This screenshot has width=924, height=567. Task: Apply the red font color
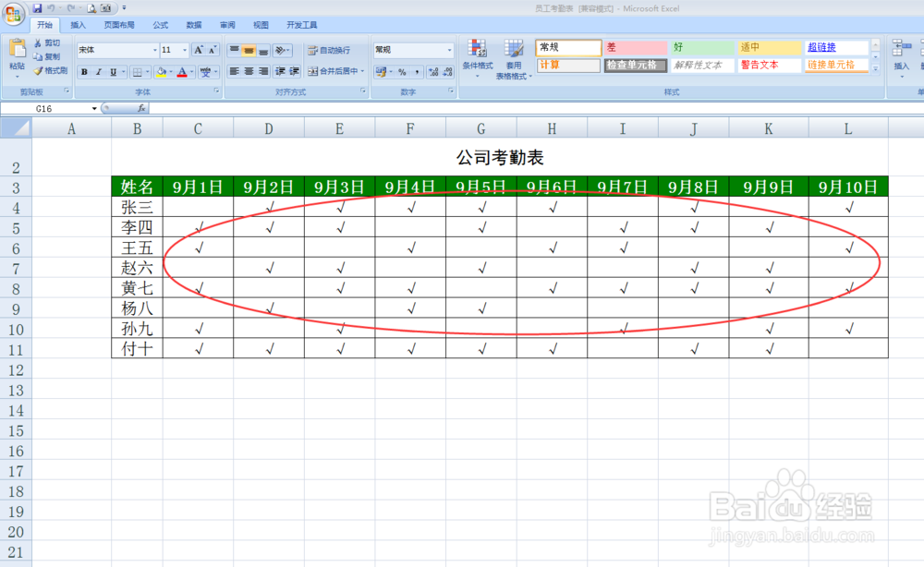click(182, 72)
